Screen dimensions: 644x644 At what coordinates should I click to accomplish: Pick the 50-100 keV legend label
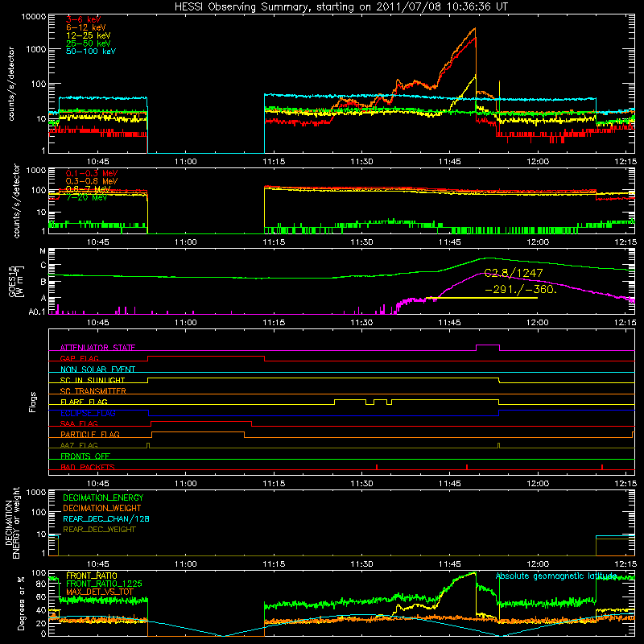pos(91,52)
